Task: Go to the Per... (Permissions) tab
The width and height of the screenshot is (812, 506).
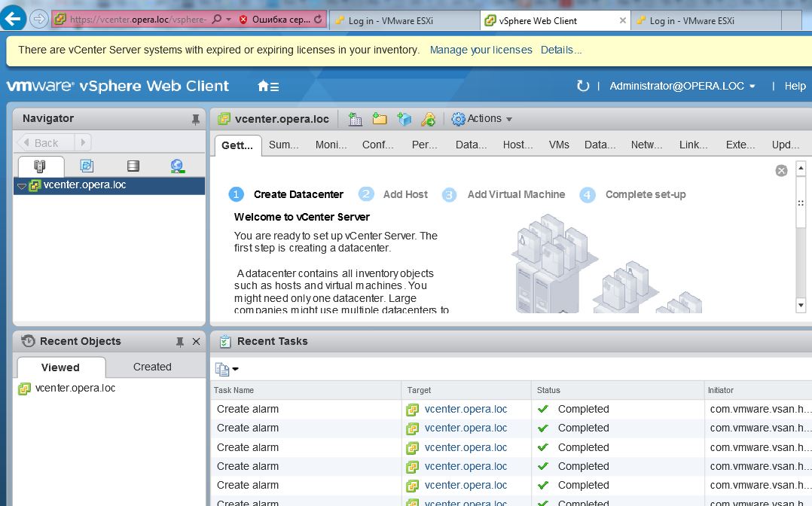Action: (425, 145)
